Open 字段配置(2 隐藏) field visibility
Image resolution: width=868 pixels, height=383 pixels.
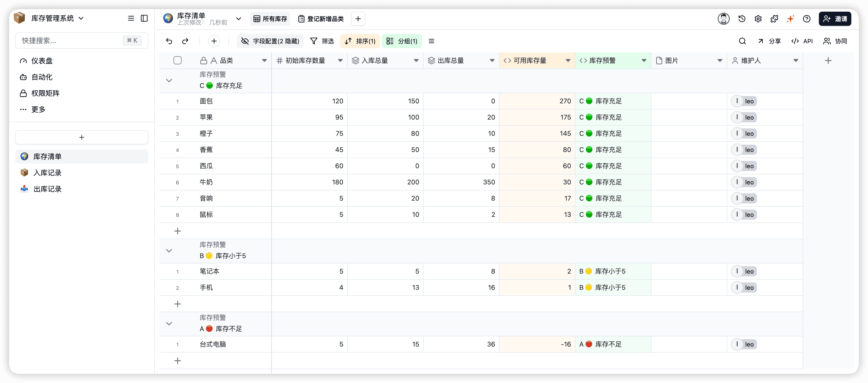pos(270,41)
